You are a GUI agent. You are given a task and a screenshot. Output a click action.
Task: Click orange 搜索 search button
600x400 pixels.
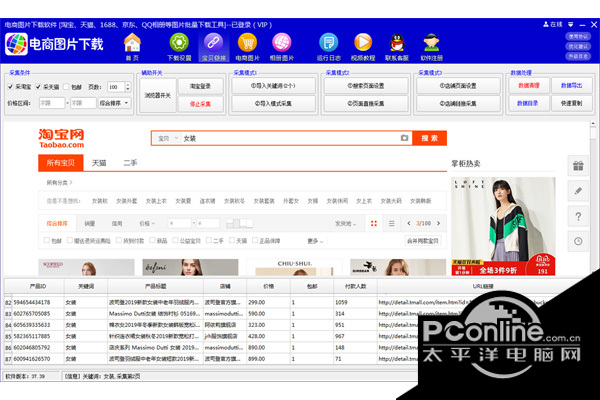429,138
